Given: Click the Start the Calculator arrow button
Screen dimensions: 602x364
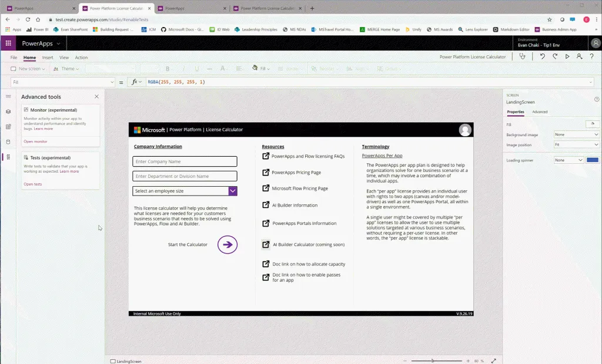Looking at the screenshot, I should pyautogui.click(x=228, y=245).
